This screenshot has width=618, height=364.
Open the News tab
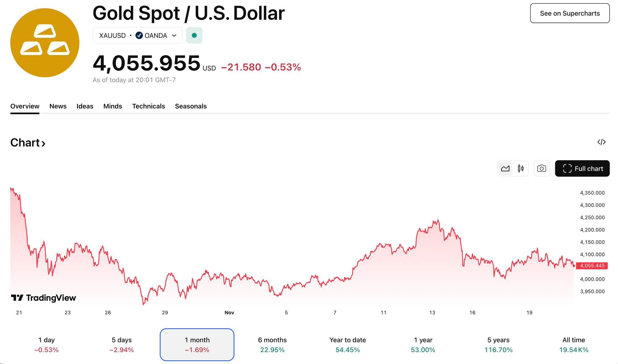pyautogui.click(x=58, y=106)
